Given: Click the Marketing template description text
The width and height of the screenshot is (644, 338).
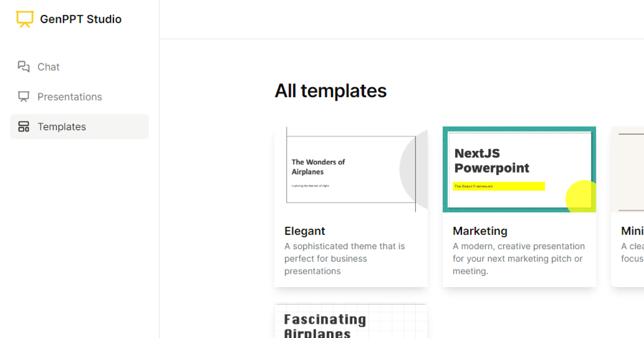Looking at the screenshot, I should click(519, 259).
